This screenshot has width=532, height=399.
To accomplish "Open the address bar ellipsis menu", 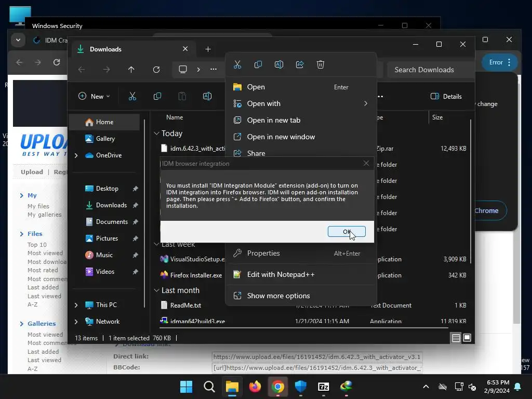I will tap(214, 70).
